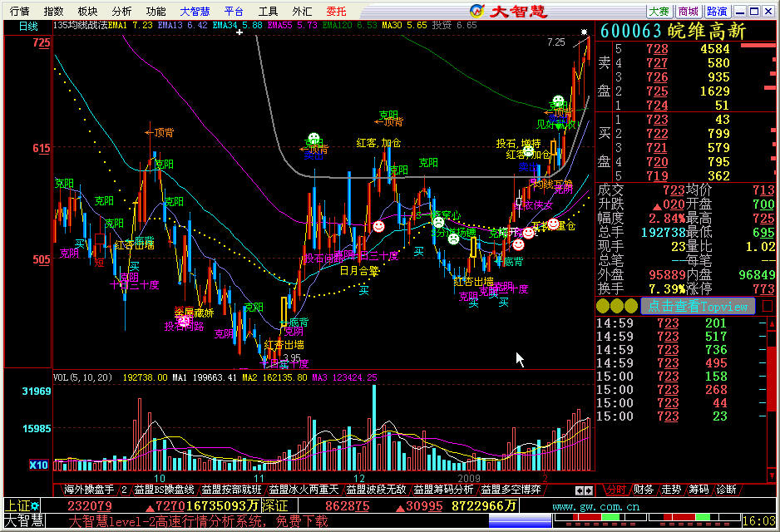
Task: Click the 商城 button in title bar
Action: 689,11
